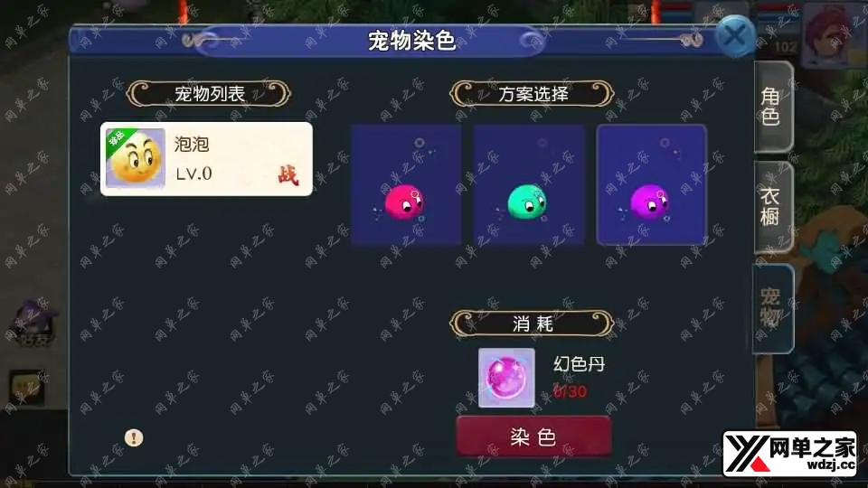Click the 战 battle marker
This screenshot has height=488, width=868.
(x=288, y=175)
